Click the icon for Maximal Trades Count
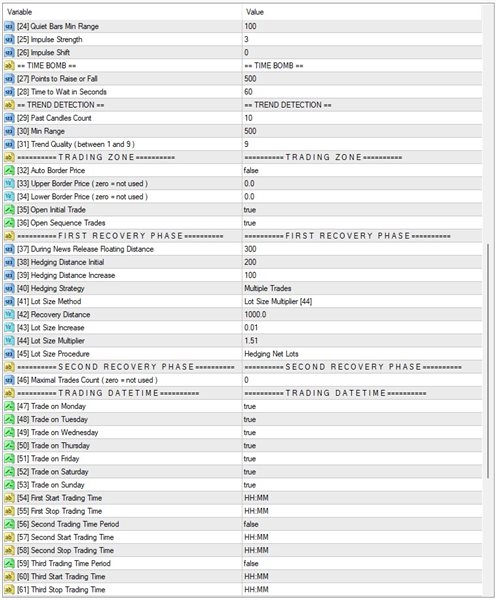Viewport: 497px width, 600px height. point(9,380)
